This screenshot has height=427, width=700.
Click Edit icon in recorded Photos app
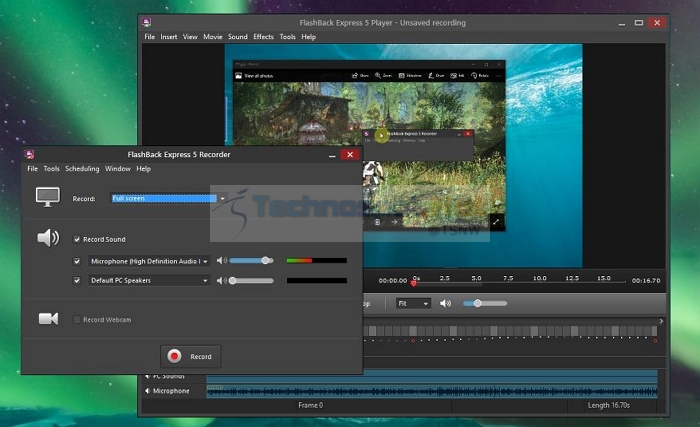pos(454,75)
